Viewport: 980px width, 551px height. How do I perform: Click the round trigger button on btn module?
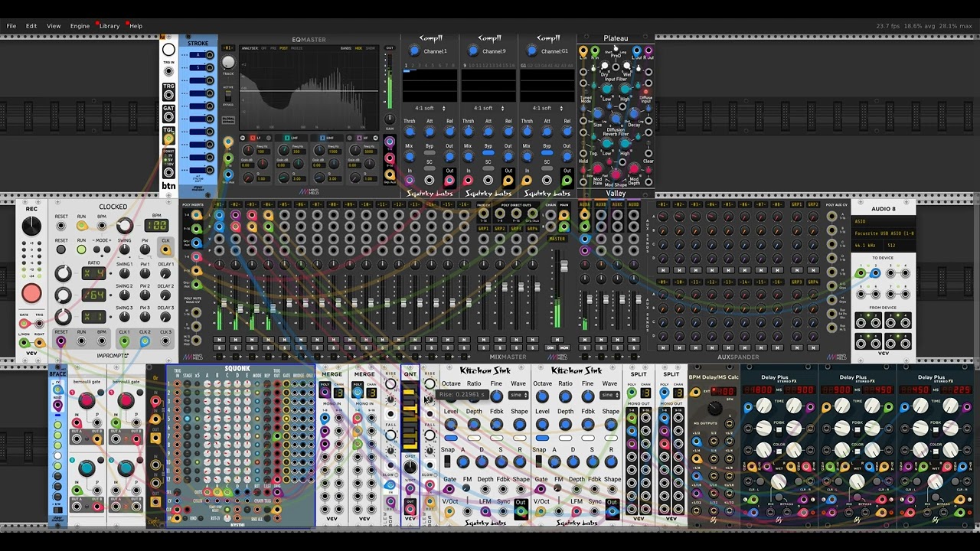click(x=168, y=50)
